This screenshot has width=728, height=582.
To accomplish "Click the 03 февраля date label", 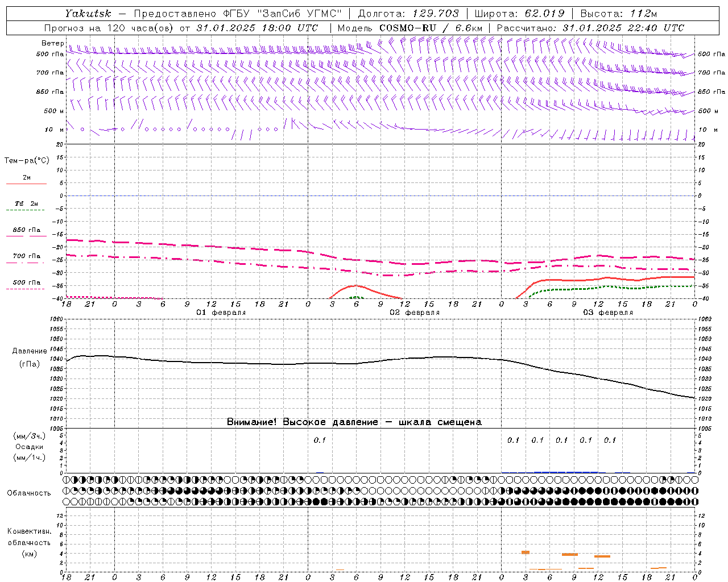I will click(608, 313).
